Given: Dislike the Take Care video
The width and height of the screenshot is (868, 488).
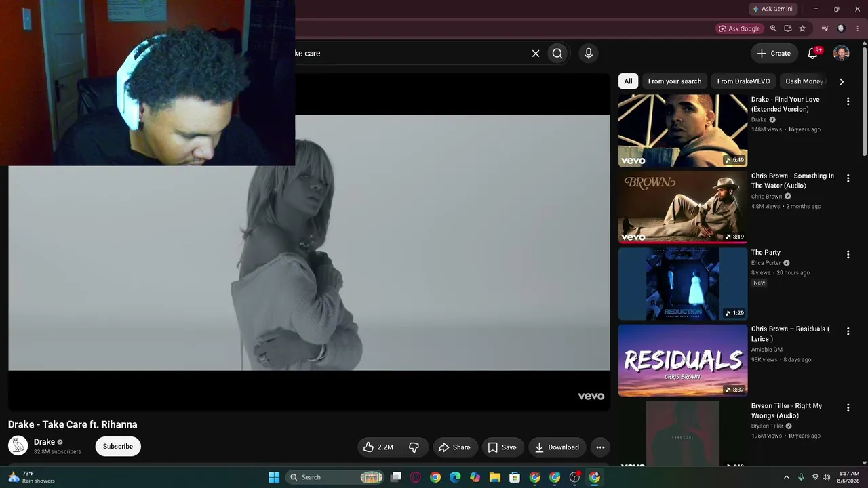Looking at the screenshot, I should [414, 447].
